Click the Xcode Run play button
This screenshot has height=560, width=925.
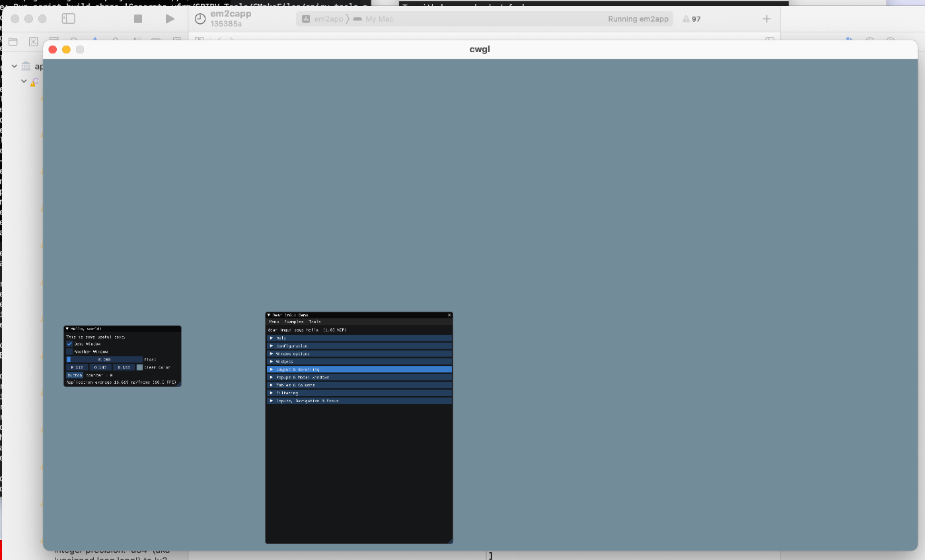click(x=170, y=19)
